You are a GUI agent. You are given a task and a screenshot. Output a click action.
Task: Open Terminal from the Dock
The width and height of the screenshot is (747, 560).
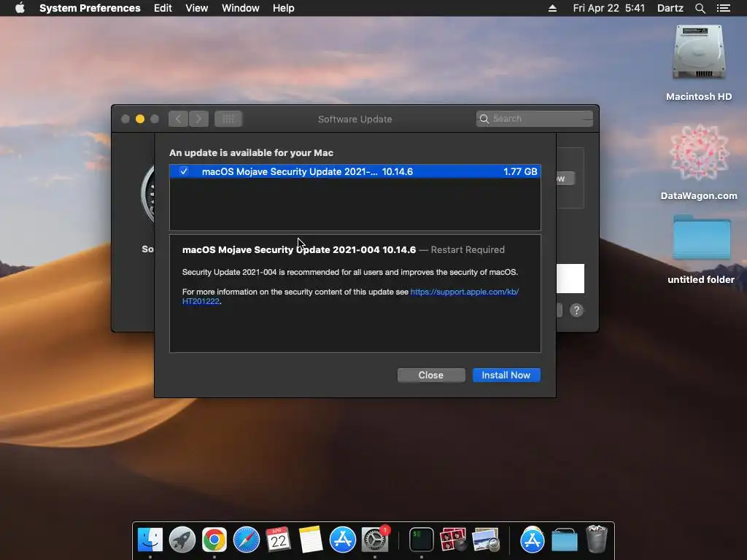pos(422,540)
